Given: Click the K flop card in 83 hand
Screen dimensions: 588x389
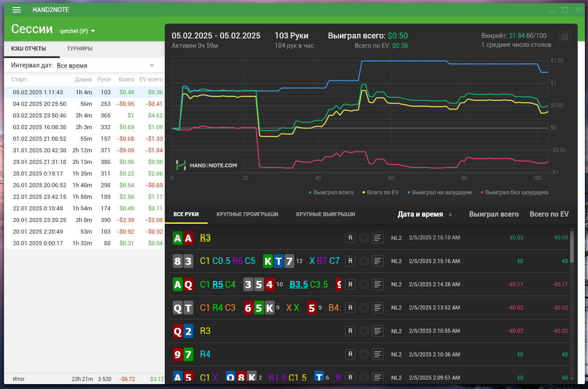Looking at the screenshot, I should pyautogui.click(x=268, y=261).
